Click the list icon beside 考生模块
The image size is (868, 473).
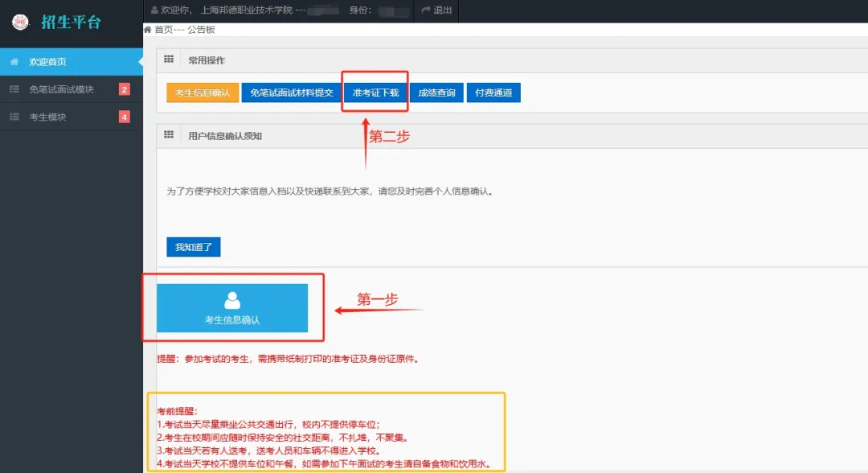pyautogui.click(x=14, y=117)
